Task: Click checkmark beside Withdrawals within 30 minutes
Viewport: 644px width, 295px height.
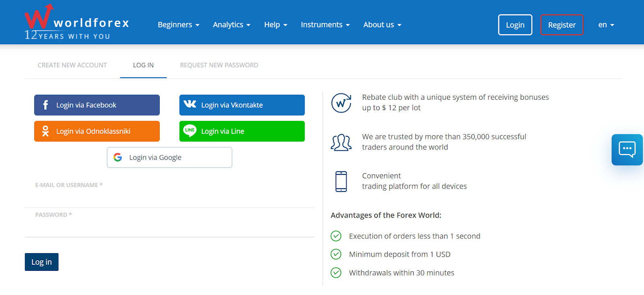Action: click(336, 272)
